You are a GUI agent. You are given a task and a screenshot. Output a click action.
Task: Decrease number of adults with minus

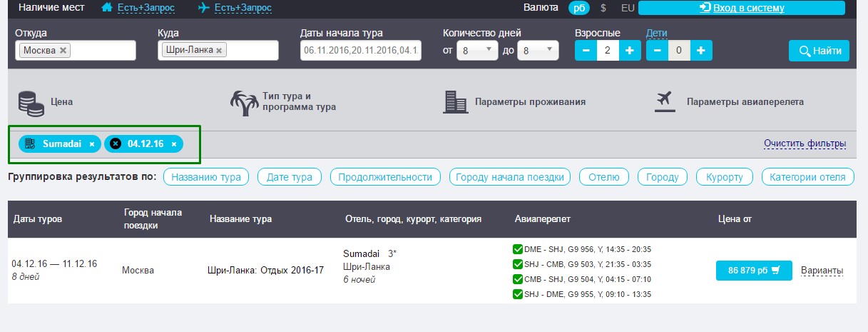[x=586, y=51]
